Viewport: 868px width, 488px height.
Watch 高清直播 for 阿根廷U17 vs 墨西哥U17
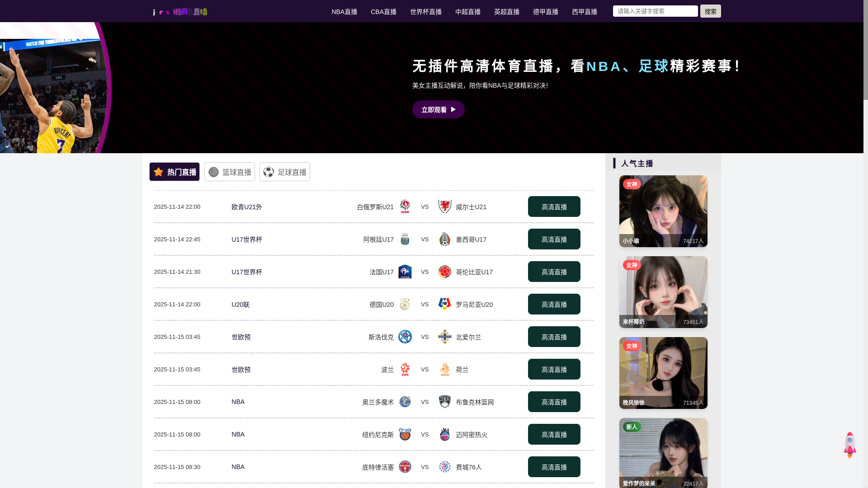point(554,239)
